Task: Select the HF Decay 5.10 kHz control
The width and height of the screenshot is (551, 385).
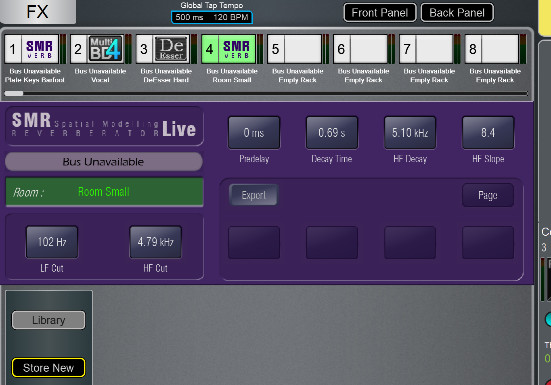Action: [410, 133]
